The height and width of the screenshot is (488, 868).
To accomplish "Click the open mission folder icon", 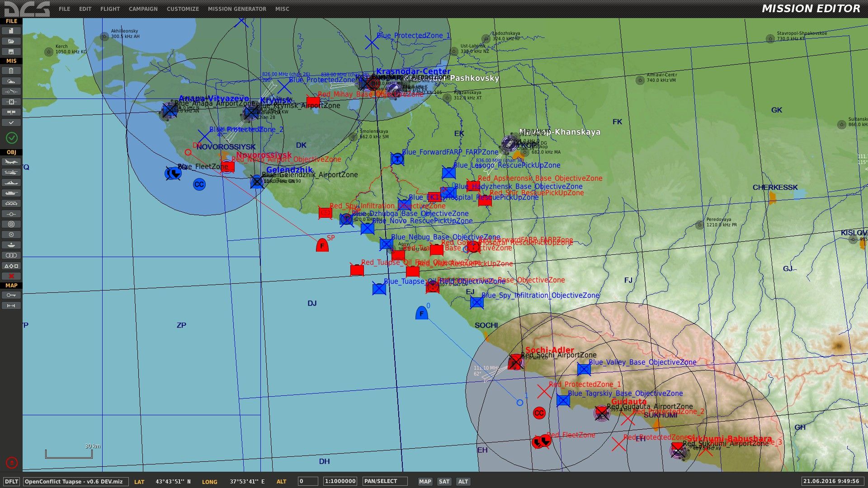I will coord(11,41).
